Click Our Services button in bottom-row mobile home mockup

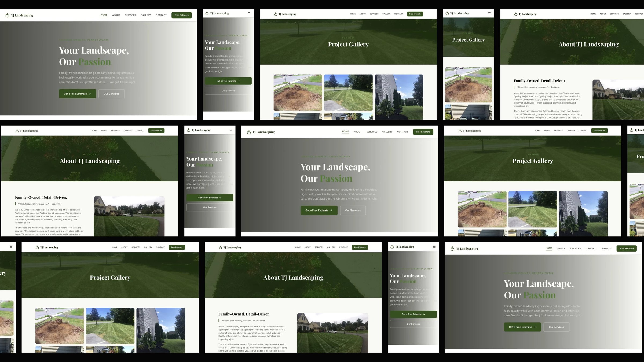coord(413,324)
